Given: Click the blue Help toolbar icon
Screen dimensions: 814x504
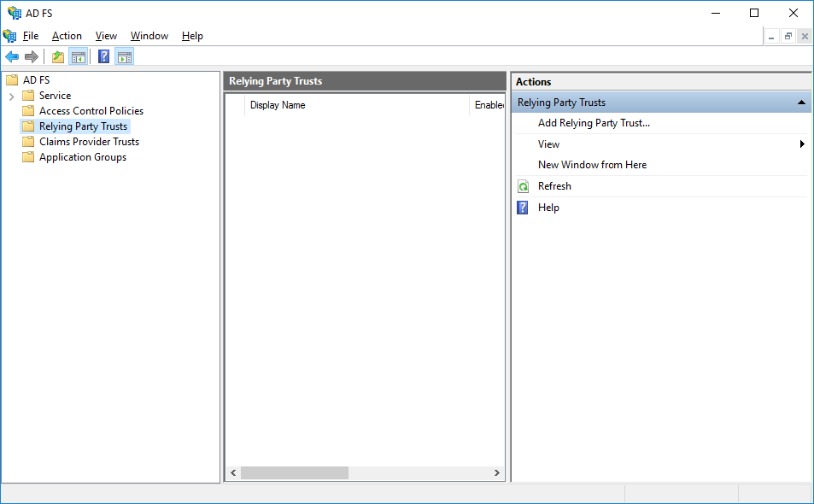Looking at the screenshot, I should 103,57.
